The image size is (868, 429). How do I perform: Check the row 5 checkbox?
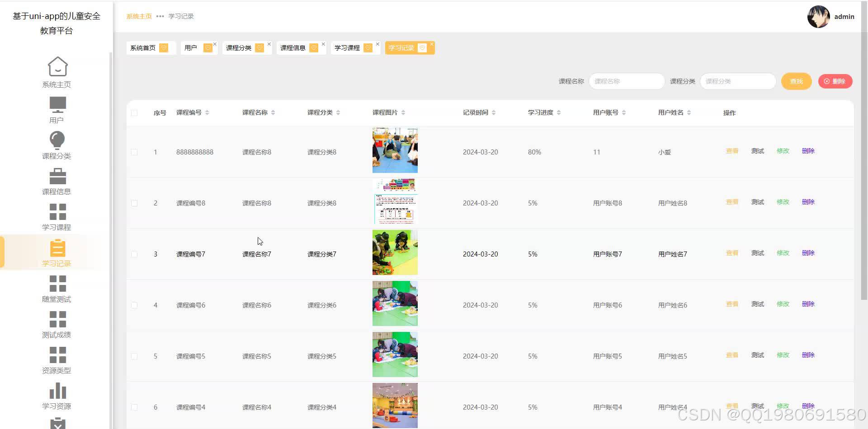[x=134, y=356]
